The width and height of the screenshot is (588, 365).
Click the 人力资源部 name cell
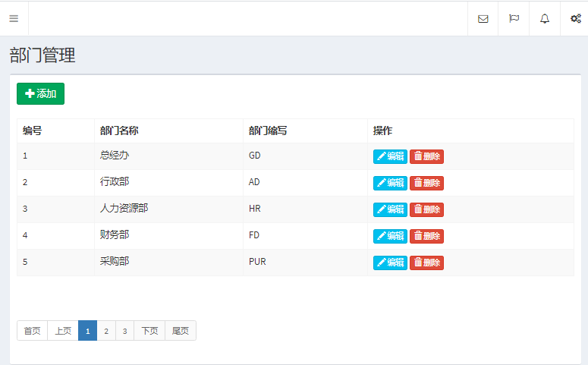[168, 209]
